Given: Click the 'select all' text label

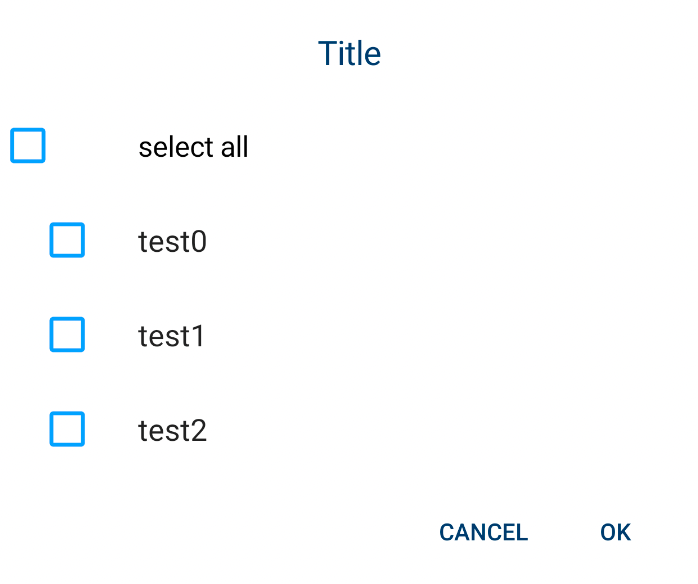Looking at the screenshot, I should point(193,147).
